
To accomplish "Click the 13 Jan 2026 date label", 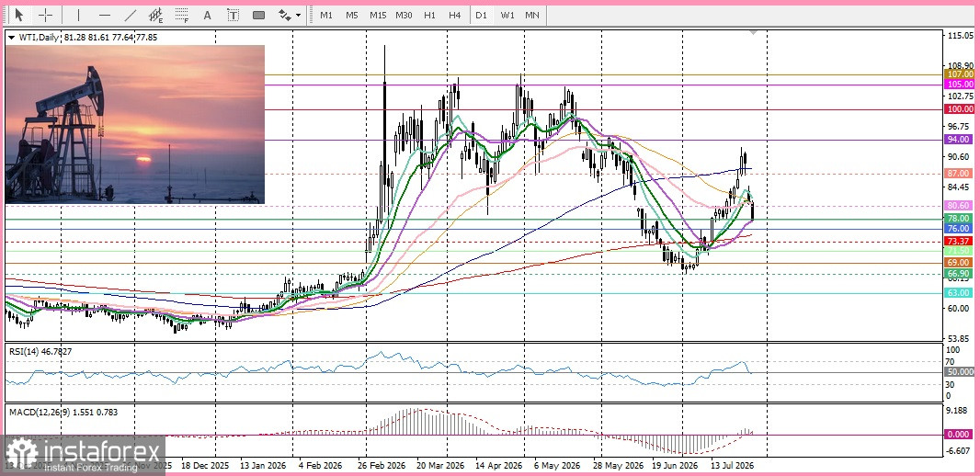I will point(262,466).
